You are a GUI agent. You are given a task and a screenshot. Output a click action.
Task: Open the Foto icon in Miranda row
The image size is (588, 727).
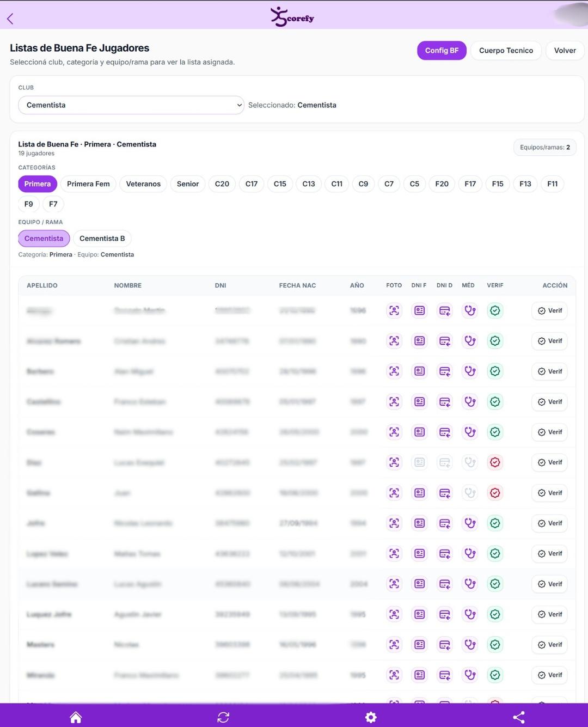coord(394,675)
